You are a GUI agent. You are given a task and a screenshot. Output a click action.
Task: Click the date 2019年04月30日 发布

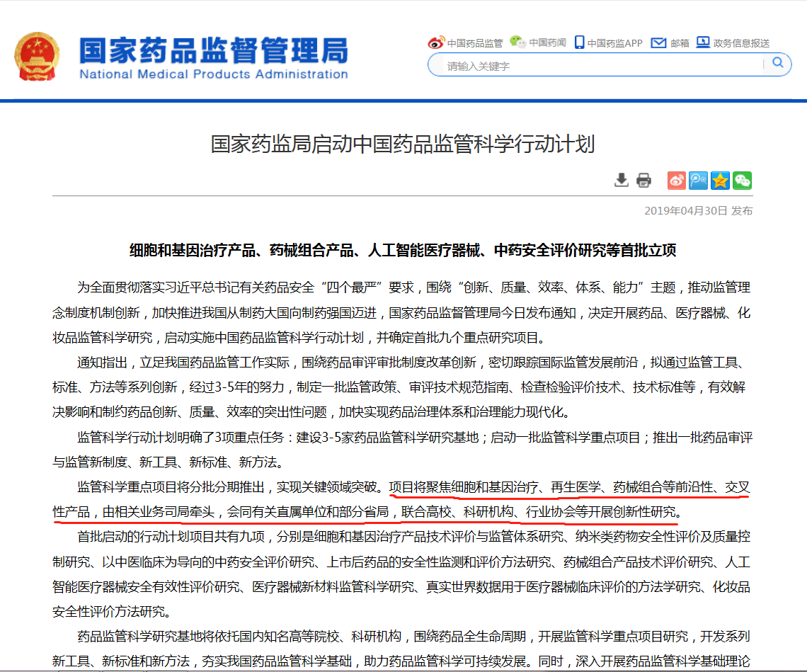click(x=699, y=210)
